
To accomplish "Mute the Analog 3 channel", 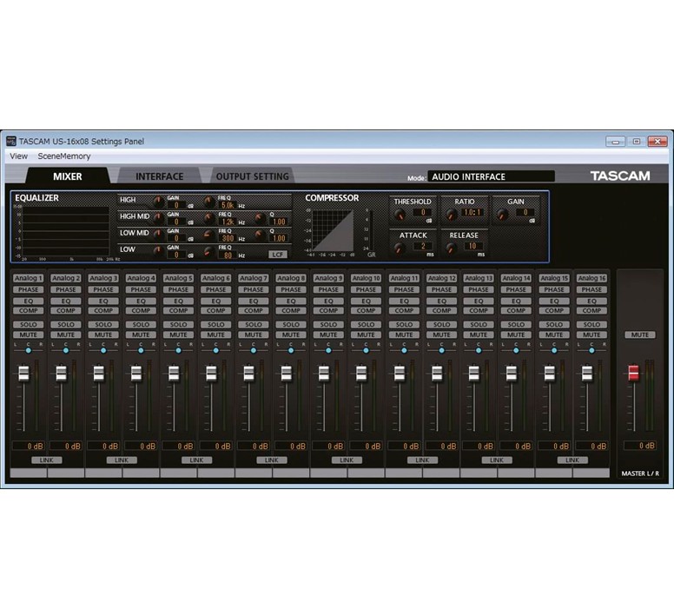I will 103,334.
